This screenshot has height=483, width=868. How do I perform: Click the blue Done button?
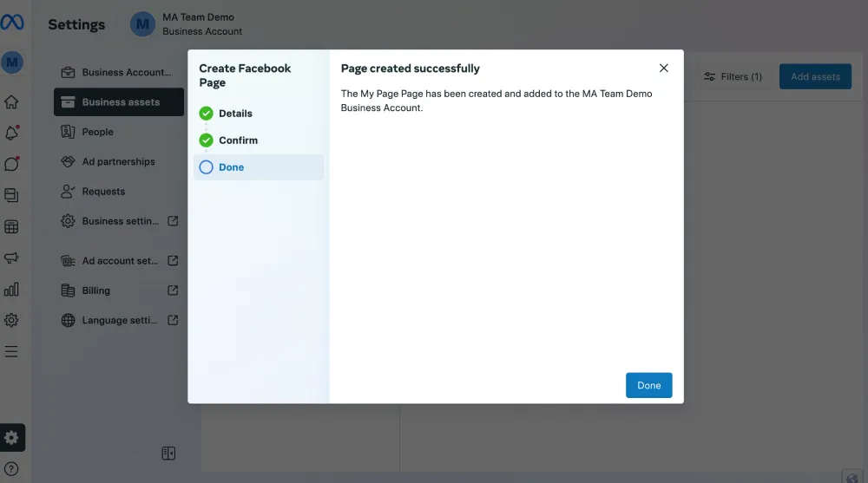click(648, 386)
